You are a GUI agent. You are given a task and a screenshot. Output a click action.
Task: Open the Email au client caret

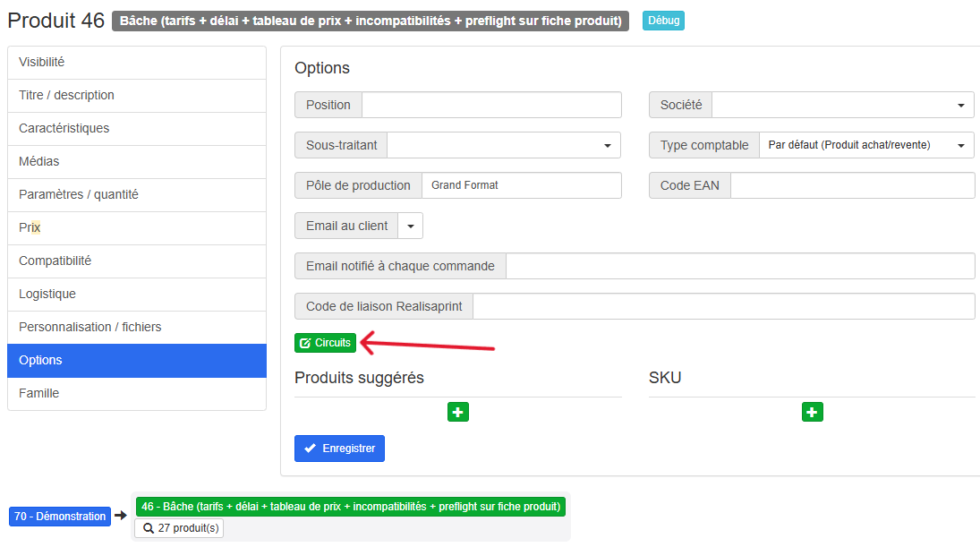[x=411, y=226]
